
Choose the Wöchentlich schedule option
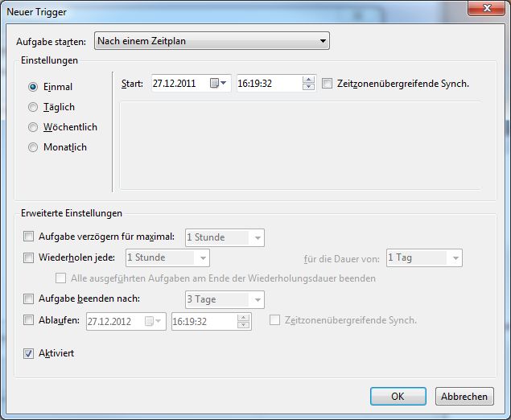click(x=33, y=127)
